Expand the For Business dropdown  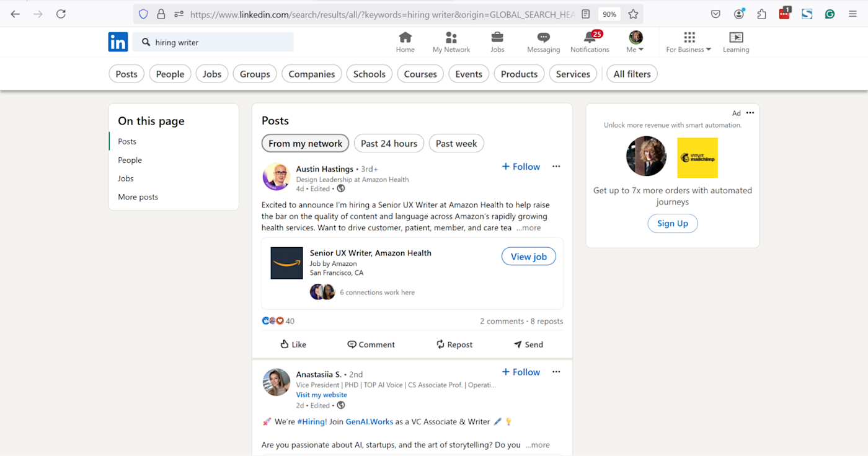[x=689, y=42]
